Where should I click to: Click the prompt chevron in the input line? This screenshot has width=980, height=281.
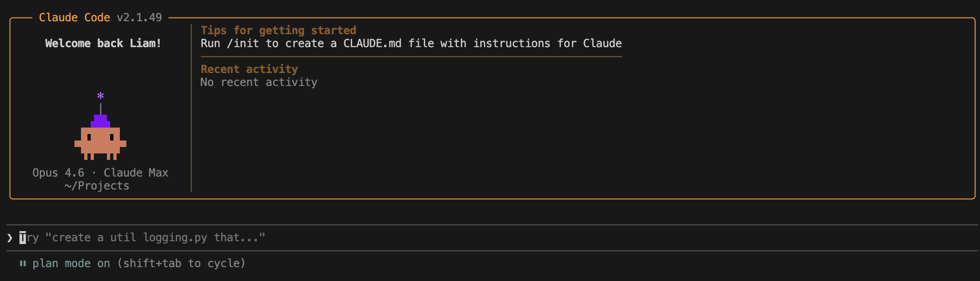coord(9,237)
